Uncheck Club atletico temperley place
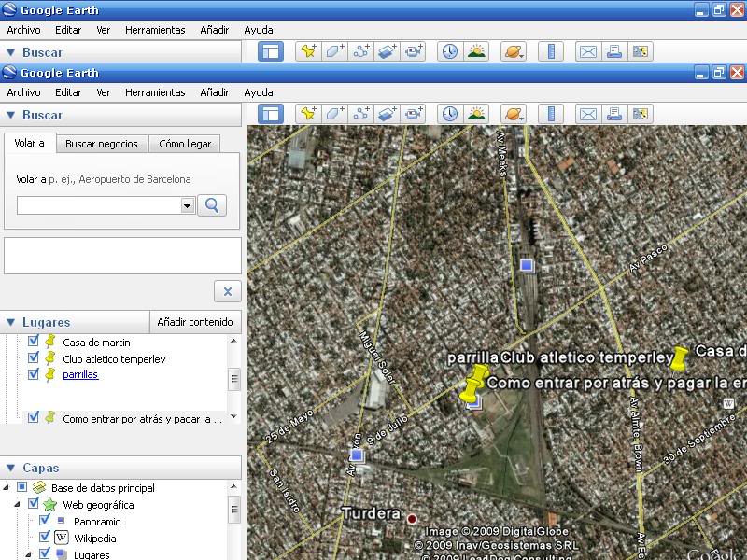This screenshot has width=747, height=560. click(34, 357)
